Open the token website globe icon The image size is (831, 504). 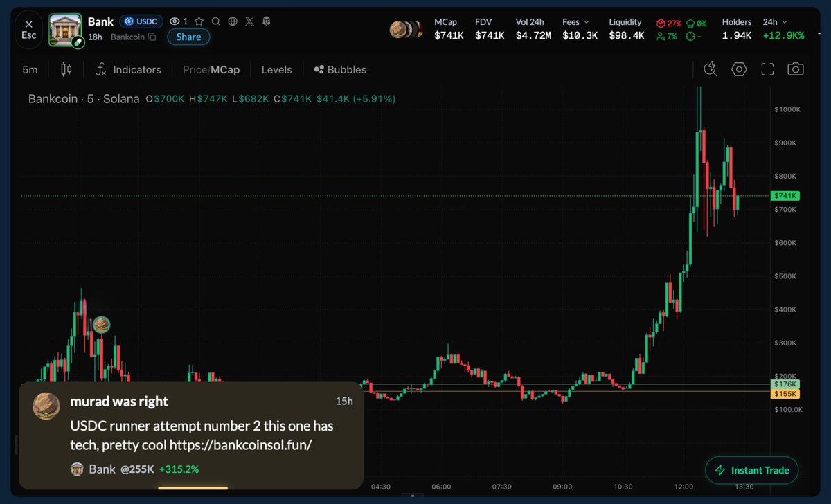(x=233, y=21)
